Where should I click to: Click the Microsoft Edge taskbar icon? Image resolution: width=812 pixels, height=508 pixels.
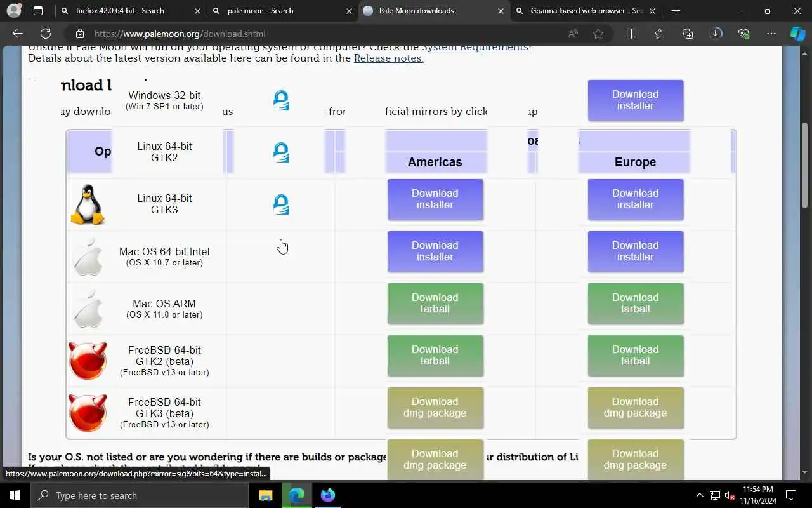click(297, 495)
